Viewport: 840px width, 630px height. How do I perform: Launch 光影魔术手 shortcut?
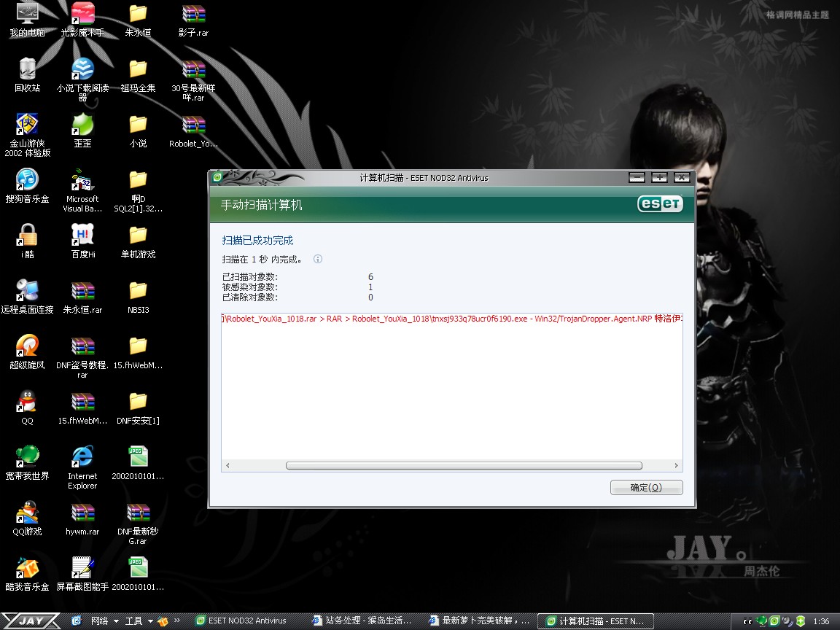tap(82, 19)
